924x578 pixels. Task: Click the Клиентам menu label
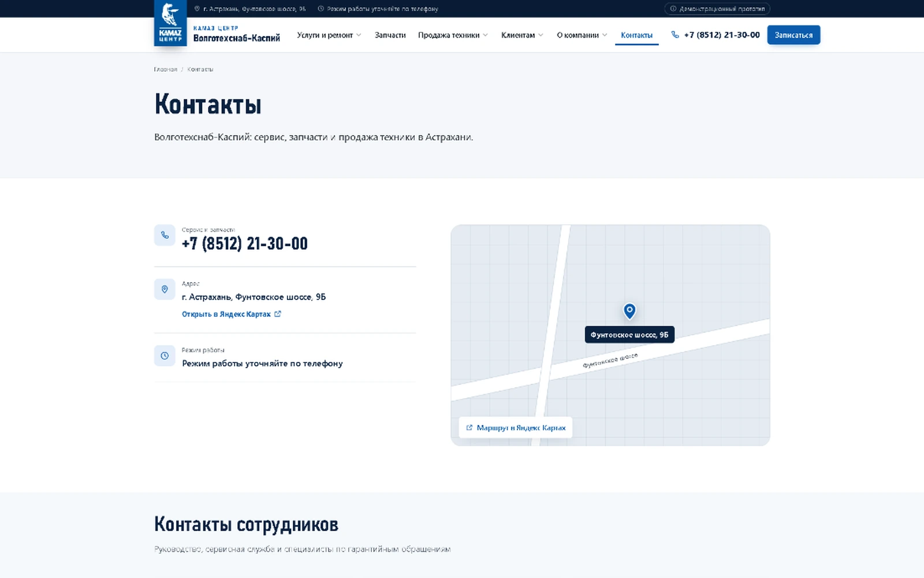518,35
